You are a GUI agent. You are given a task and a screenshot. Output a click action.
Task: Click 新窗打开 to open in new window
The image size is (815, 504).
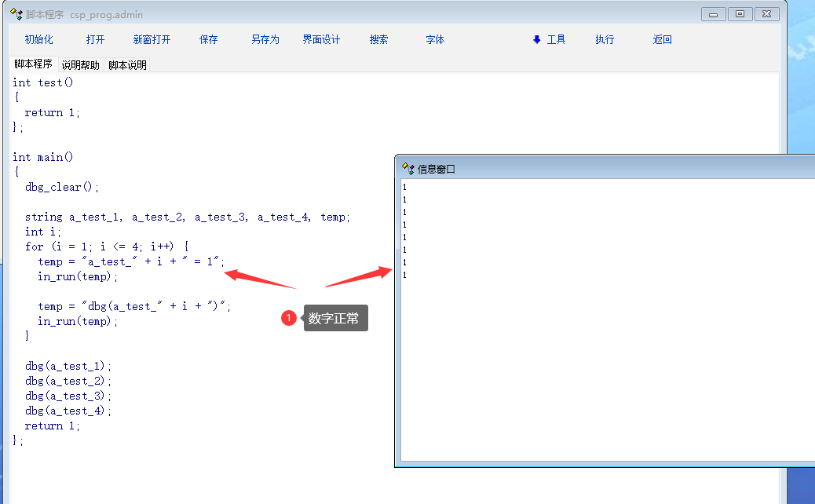(x=152, y=39)
